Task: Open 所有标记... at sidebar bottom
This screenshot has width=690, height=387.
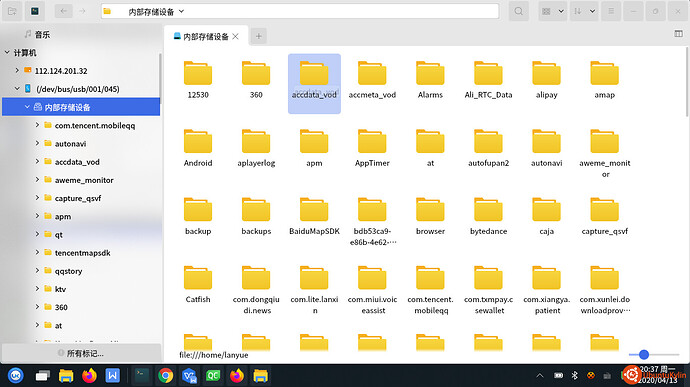Action: coord(81,353)
